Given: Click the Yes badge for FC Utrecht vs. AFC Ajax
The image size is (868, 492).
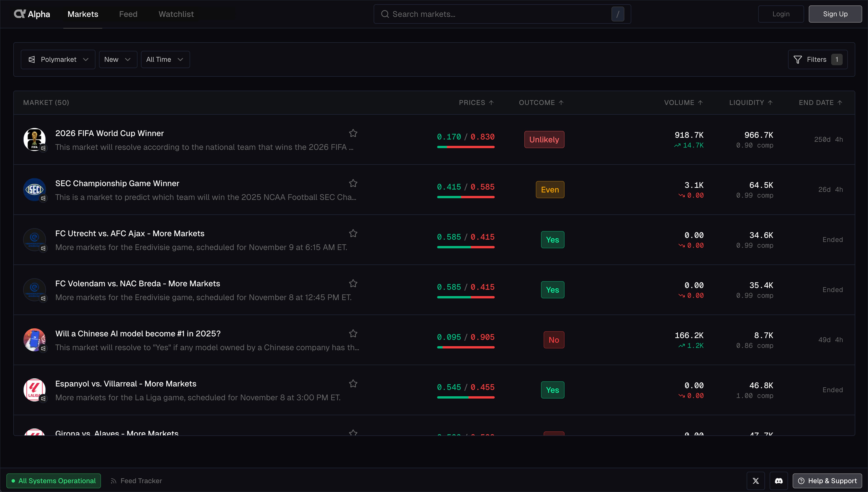Looking at the screenshot, I should 552,240.
